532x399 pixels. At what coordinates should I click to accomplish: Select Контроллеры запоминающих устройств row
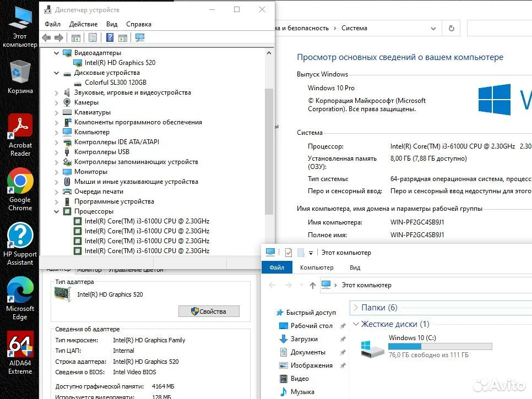click(136, 162)
